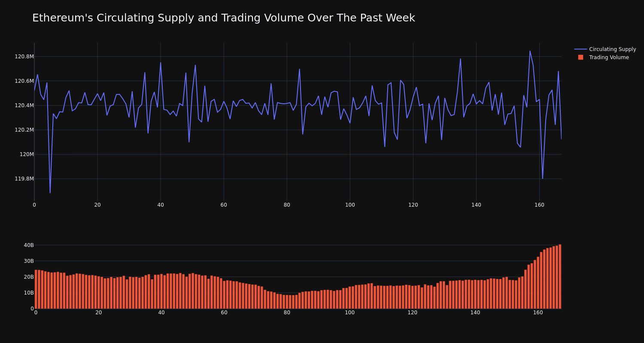Click the 120.8M y-axis label
644x343 pixels.
(24, 57)
